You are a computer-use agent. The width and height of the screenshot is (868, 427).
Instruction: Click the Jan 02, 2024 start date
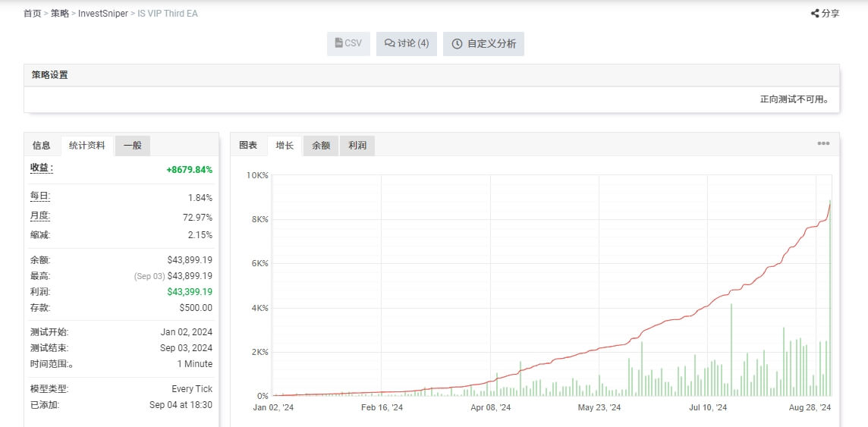click(187, 332)
